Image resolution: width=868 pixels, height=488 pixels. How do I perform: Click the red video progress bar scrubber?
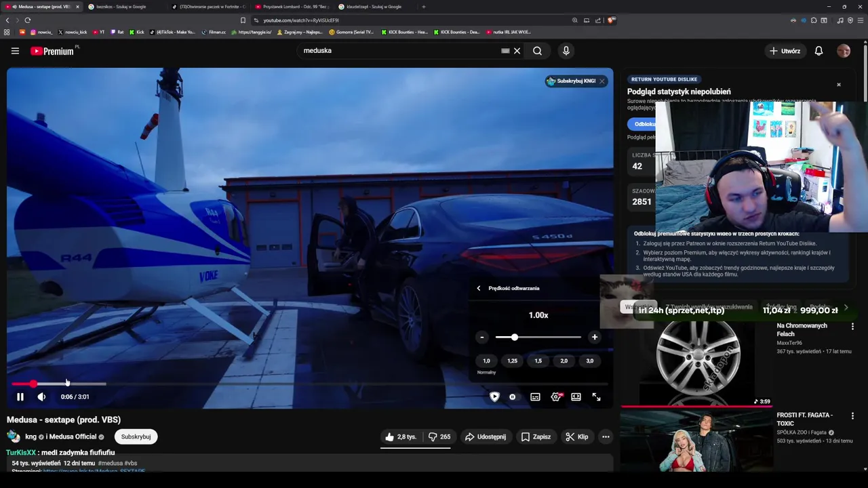(x=33, y=384)
